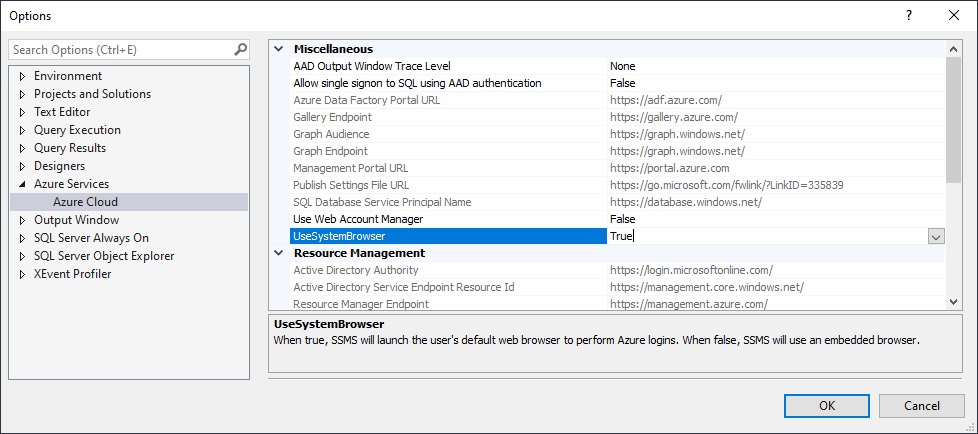Click OK to save options
The height and width of the screenshot is (434, 978).
click(827, 405)
